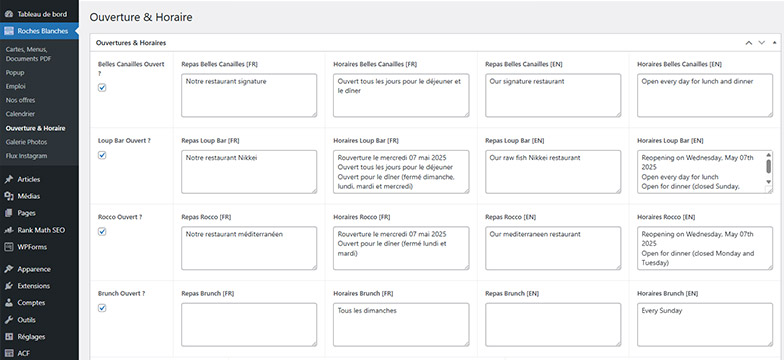The image size is (784, 360).
Task: Click the empty Repas Brunch [EN] field
Action: click(553, 325)
